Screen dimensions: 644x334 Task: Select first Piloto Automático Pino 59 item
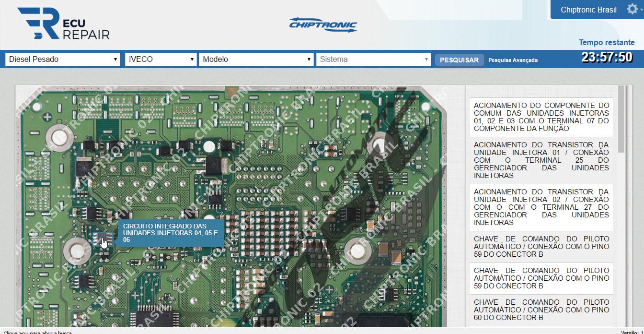tap(541, 247)
